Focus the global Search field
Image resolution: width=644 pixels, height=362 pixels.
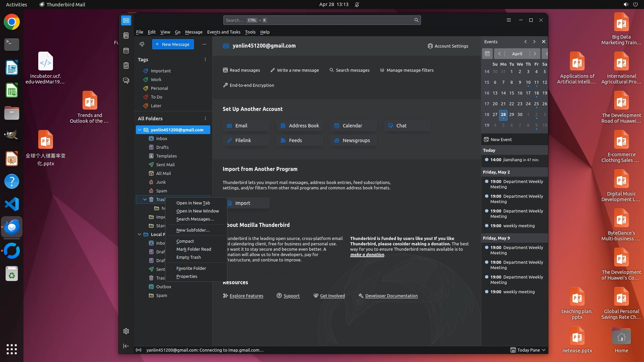[x=319, y=20]
